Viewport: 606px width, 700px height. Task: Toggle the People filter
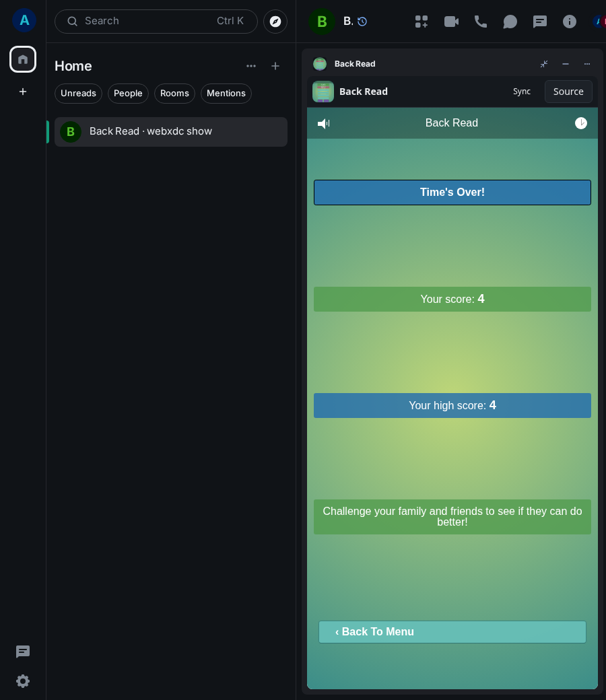(128, 94)
